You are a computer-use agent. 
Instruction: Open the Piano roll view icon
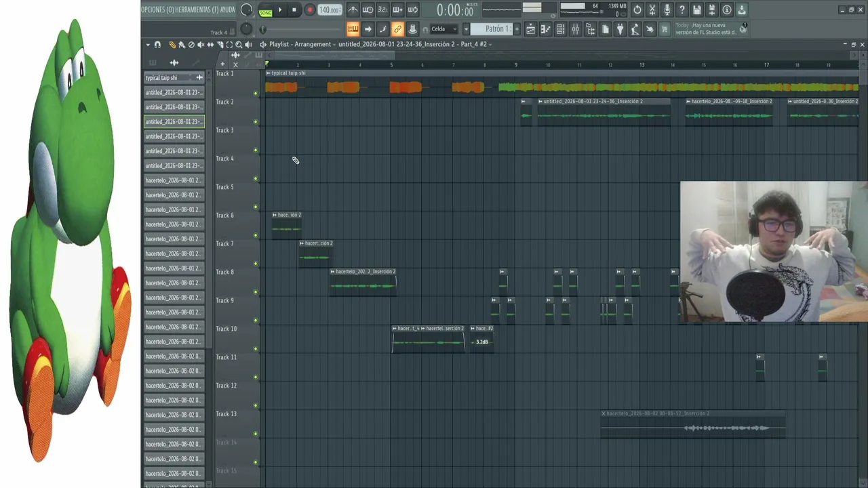tap(545, 29)
